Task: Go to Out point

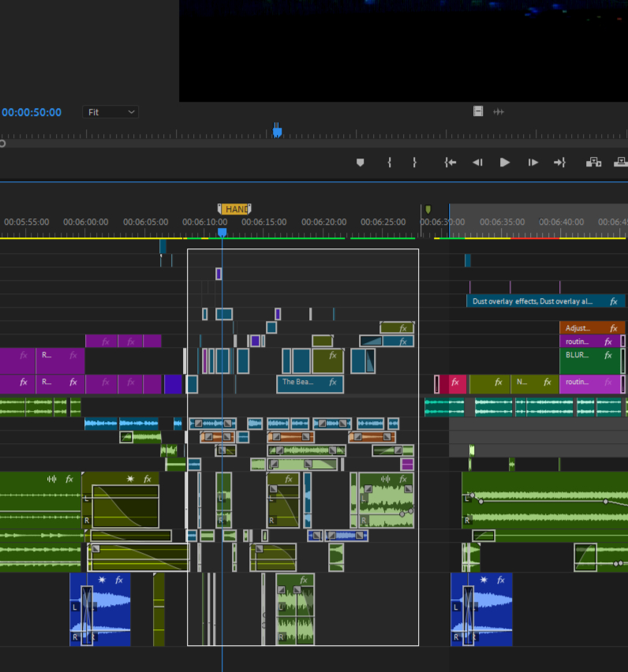Action: tap(559, 162)
